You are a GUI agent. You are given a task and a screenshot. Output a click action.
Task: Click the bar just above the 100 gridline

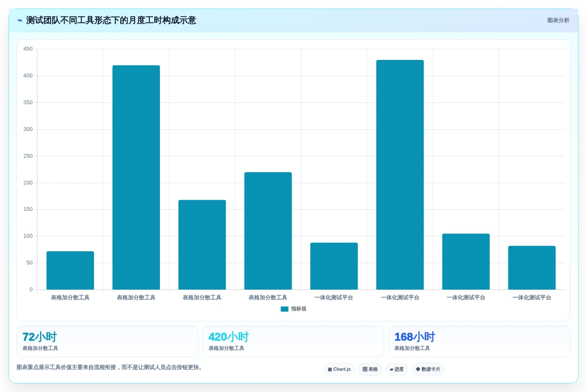[466, 261]
